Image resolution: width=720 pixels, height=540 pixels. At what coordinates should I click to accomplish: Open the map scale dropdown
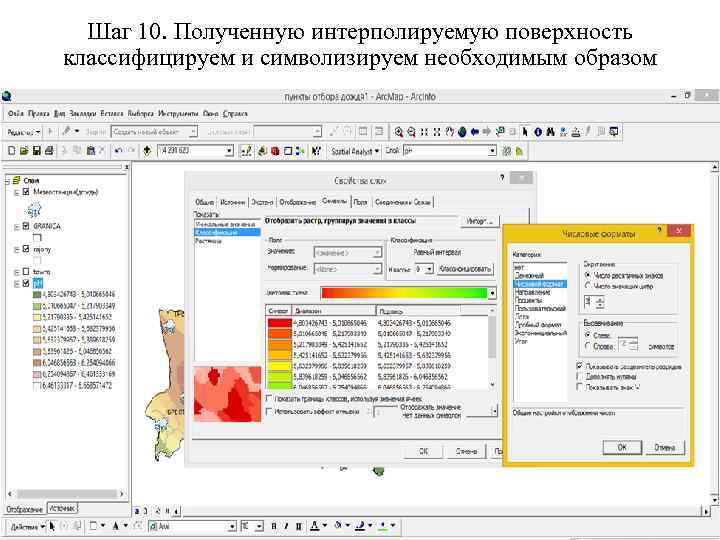point(229,151)
